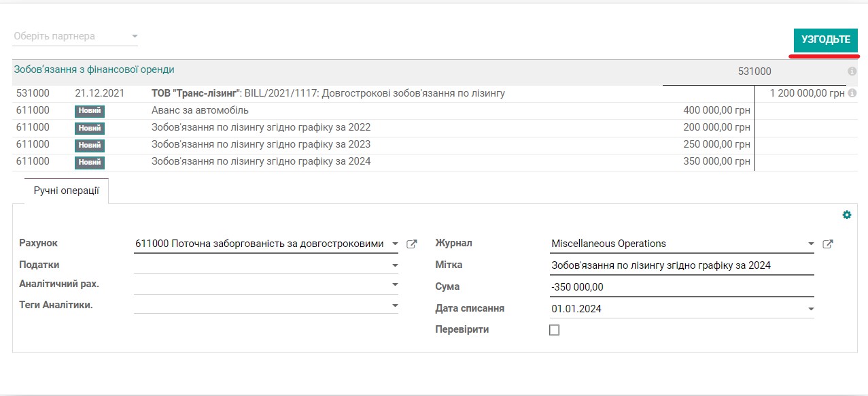868x396 pixels.
Task: Click the Новий badge on Аванс за автомобіль
Action: (x=89, y=110)
